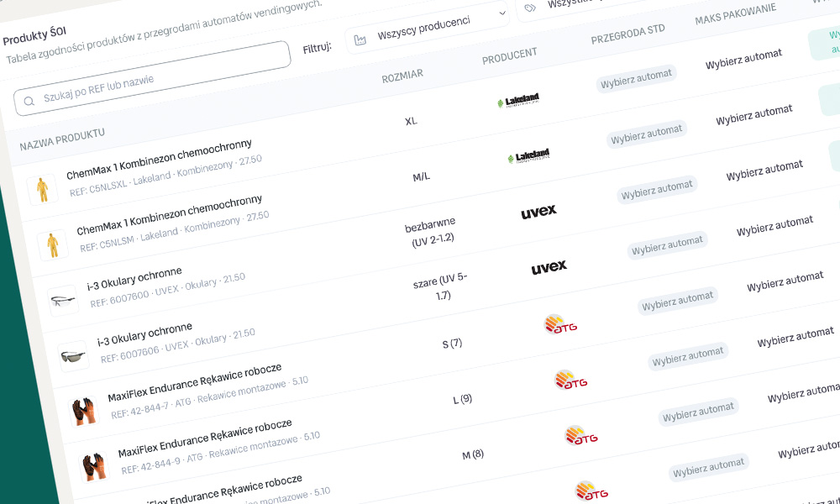The width and height of the screenshot is (840, 504).
Task: Click size cell M/L
Action: coord(421,176)
